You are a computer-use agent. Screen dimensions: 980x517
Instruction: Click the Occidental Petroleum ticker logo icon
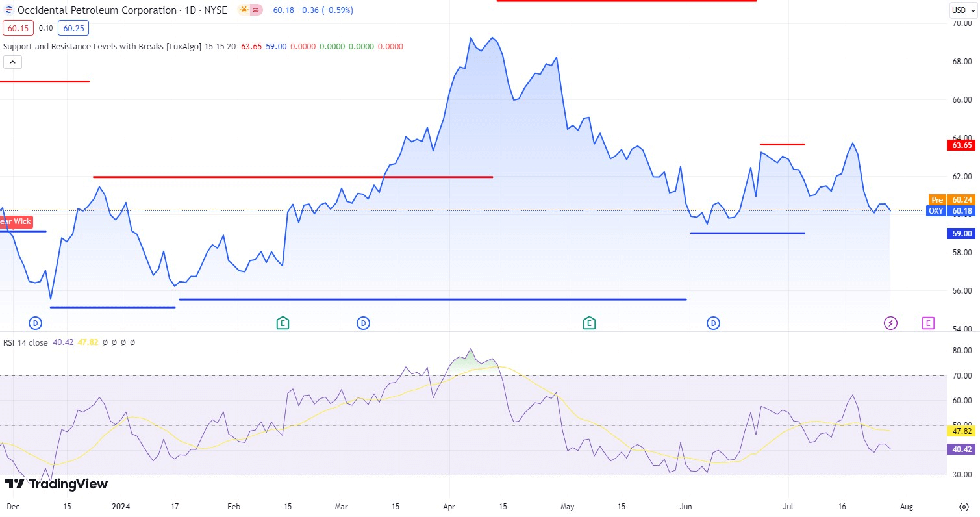(8, 10)
